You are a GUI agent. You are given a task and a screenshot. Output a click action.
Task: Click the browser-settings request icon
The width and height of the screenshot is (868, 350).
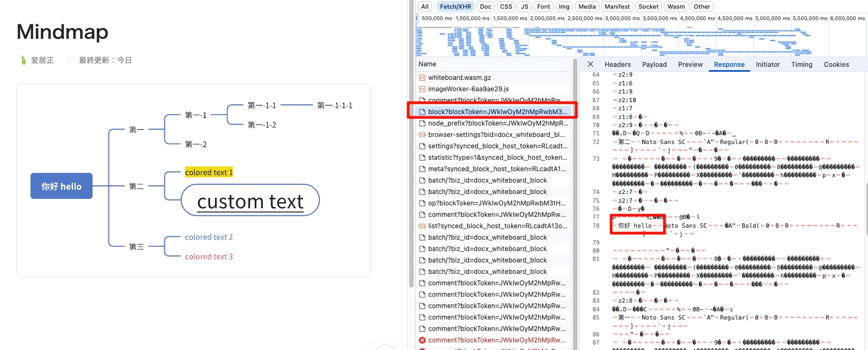[x=422, y=135]
